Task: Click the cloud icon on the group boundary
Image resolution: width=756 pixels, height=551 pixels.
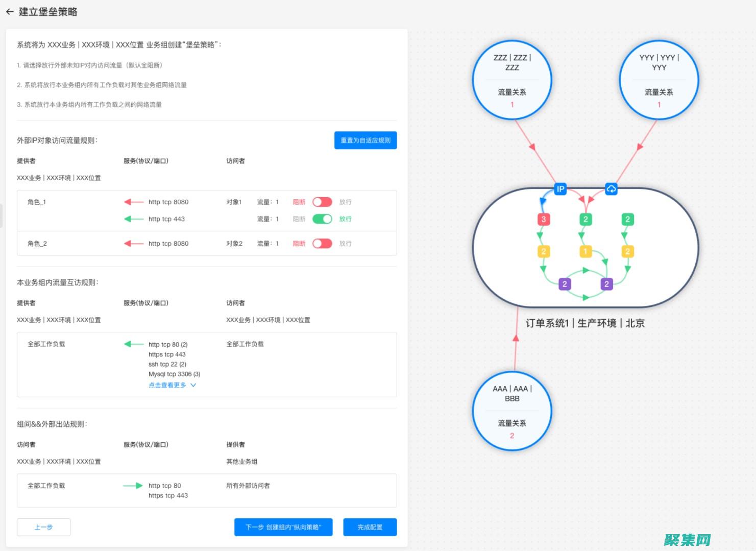Action: pyautogui.click(x=611, y=189)
